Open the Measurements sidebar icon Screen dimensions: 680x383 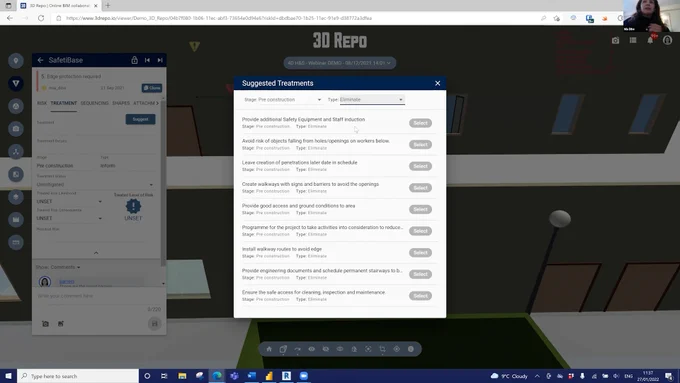click(16, 242)
